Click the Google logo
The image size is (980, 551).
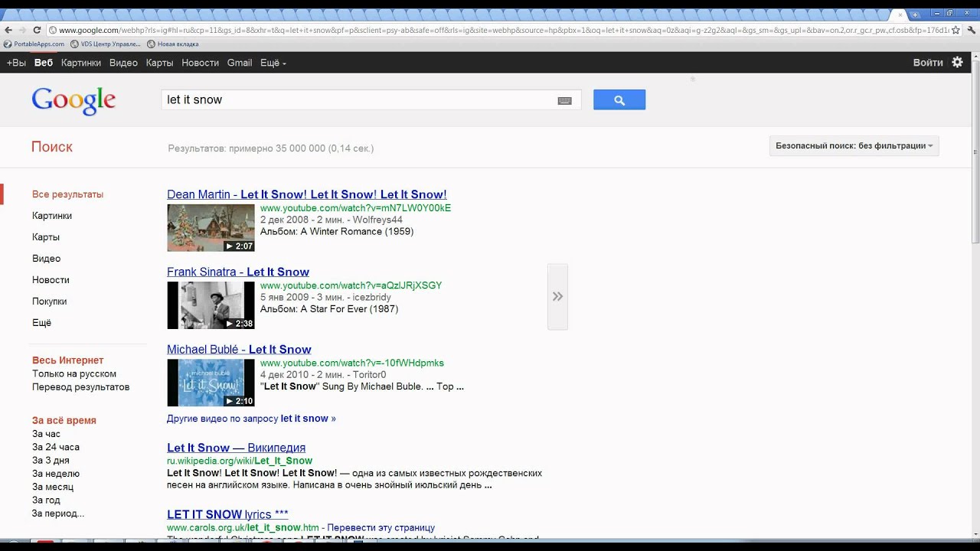click(73, 100)
